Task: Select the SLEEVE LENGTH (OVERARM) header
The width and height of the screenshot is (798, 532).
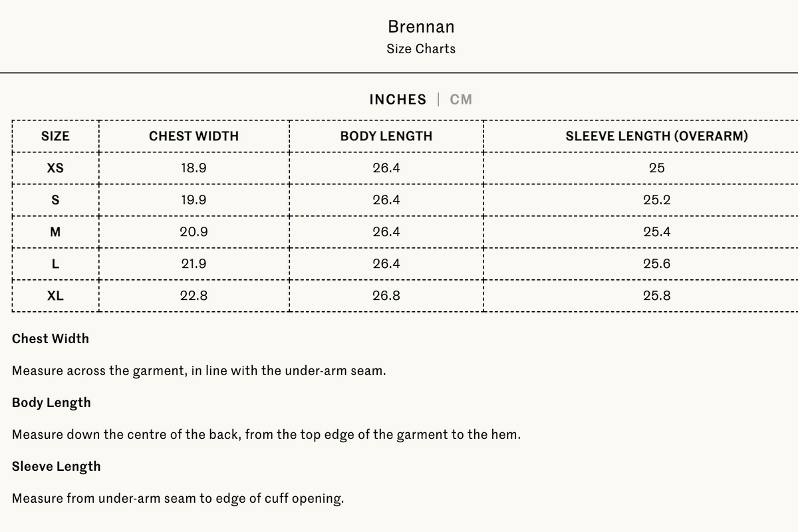Action: 657,136
